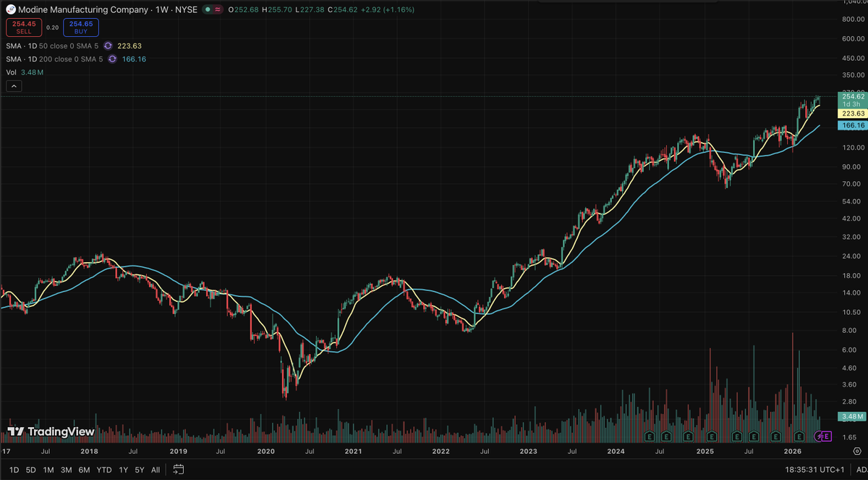Collapse the indicator legend with arrow
The height and width of the screenshot is (480, 868).
tap(15, 85)
